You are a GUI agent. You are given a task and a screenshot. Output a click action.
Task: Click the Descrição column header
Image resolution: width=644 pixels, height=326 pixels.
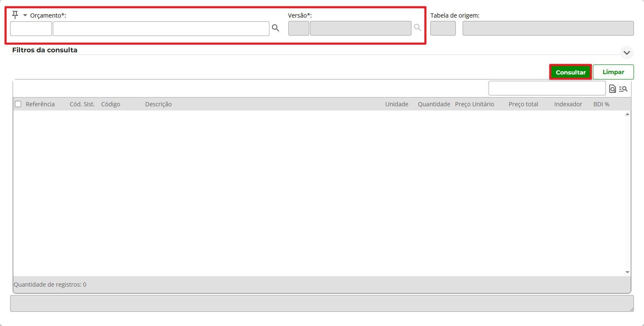coord(158,104)
